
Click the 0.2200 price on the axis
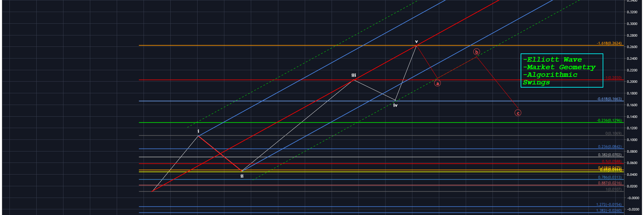[x=632, y=70]
